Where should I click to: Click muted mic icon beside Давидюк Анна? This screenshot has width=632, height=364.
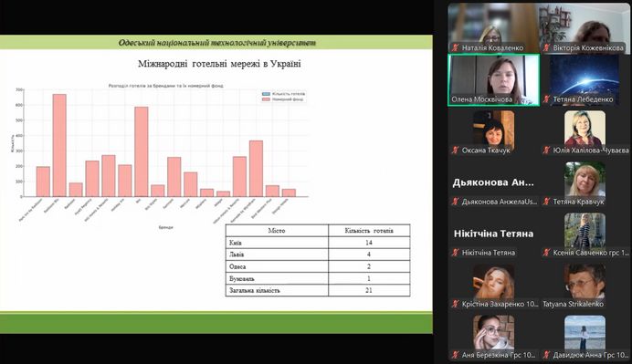tap(546, 355)
